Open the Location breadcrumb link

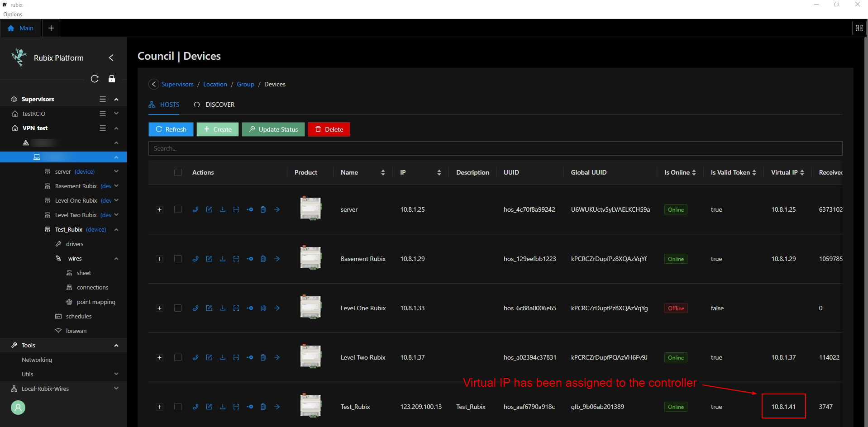point(215,84)
